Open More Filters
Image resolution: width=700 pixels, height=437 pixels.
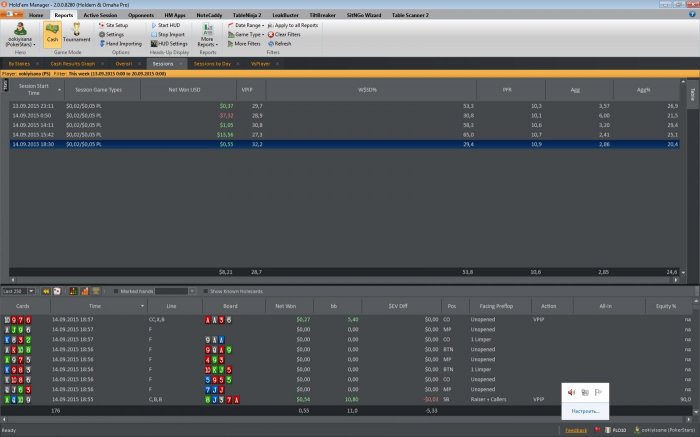(x=244, y=44)
